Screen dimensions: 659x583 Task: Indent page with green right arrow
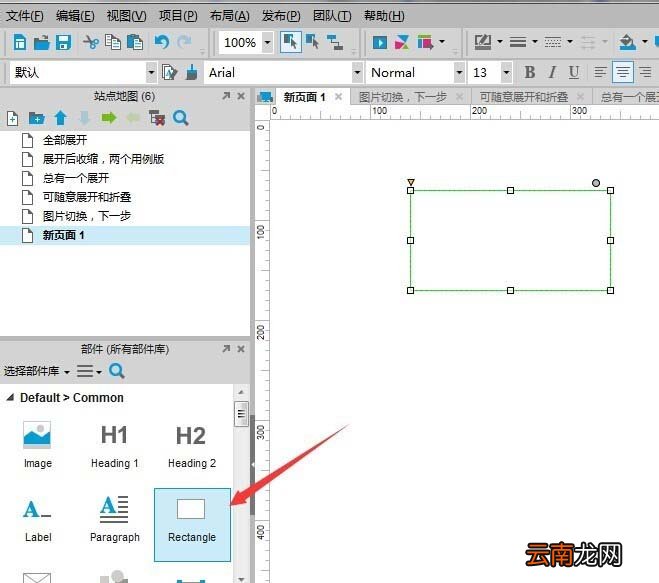pyautogui.click(x=109, y=118)
